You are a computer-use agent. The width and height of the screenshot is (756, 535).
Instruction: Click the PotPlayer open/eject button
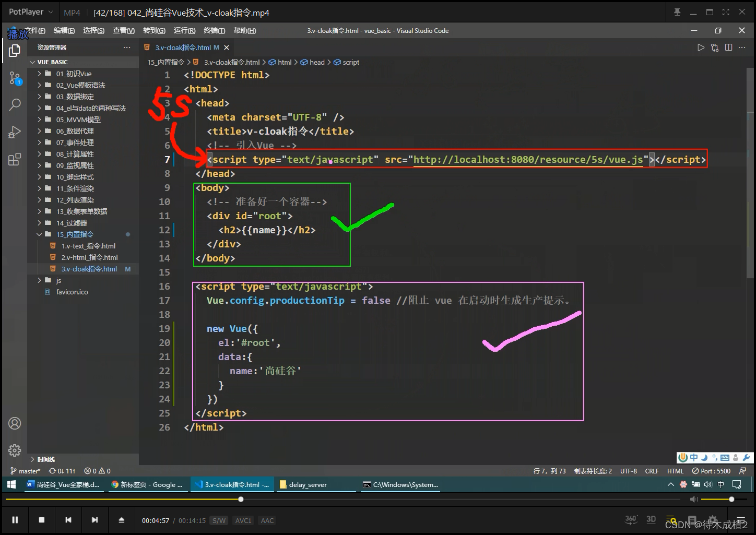[121, 520]
